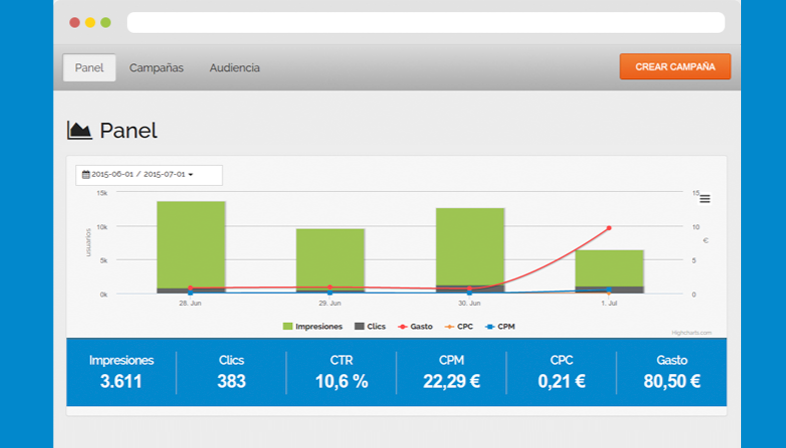Open the Audiencia tab
The height and width of the screenshot is (448, 786).
235,68
